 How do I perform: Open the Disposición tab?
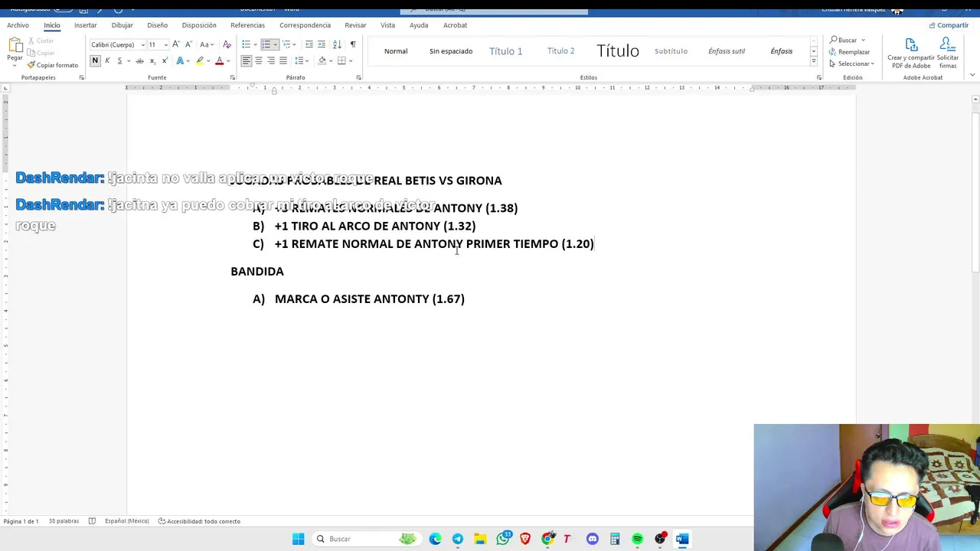pyautogui.click(x=199, y=25)
